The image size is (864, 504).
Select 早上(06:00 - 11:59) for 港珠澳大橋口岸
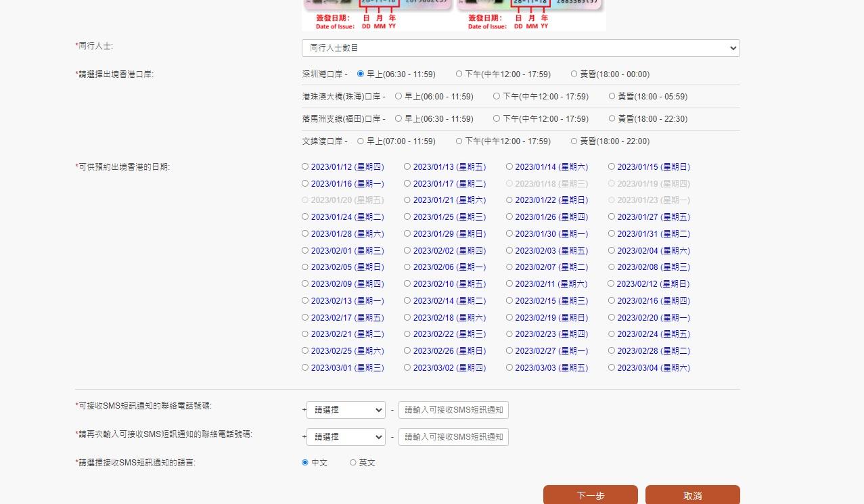(x=398, y=96)
